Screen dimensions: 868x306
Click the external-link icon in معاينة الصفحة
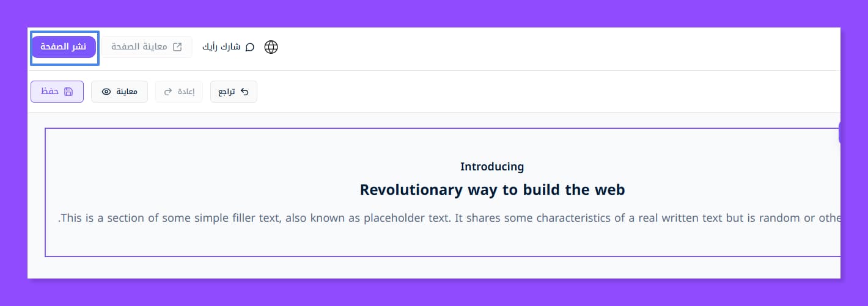pyautogui.click(x=178, y=47)
